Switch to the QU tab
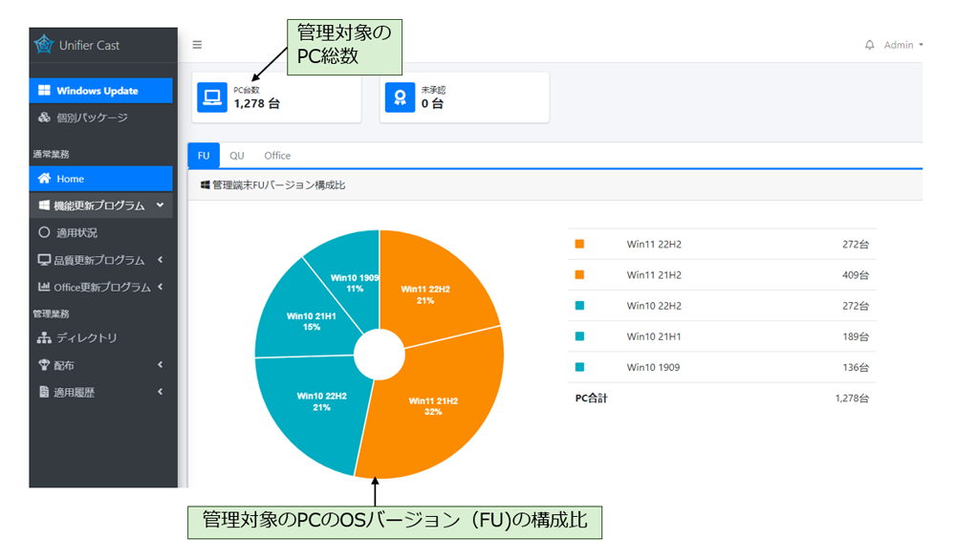This screenshot has width=956, height=560. point(236,156)
